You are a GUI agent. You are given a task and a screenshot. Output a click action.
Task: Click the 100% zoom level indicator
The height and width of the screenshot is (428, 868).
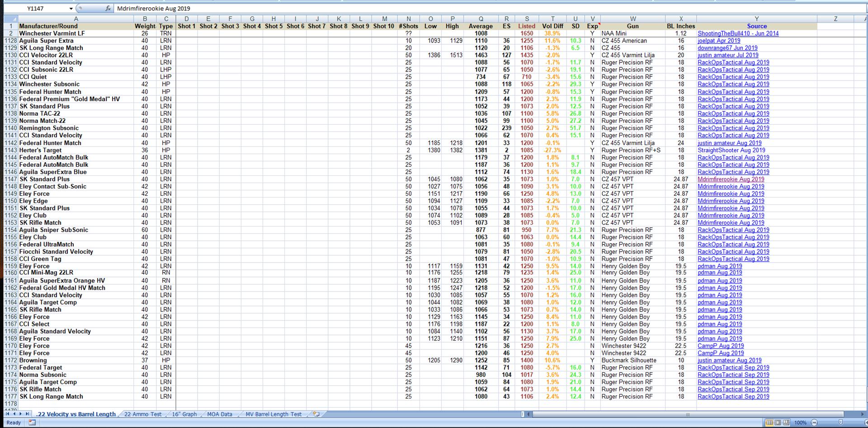coord(800,423)
